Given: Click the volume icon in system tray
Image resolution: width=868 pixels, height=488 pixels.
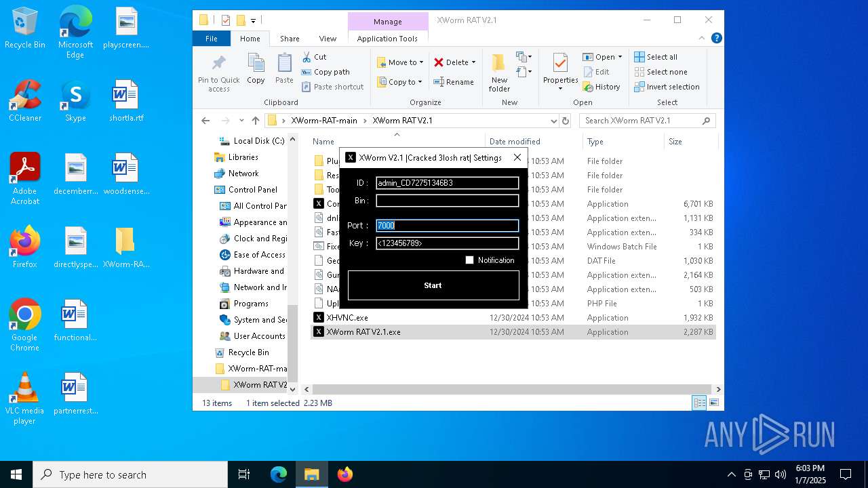Looking at the screenshot, I should click(781, 474).
